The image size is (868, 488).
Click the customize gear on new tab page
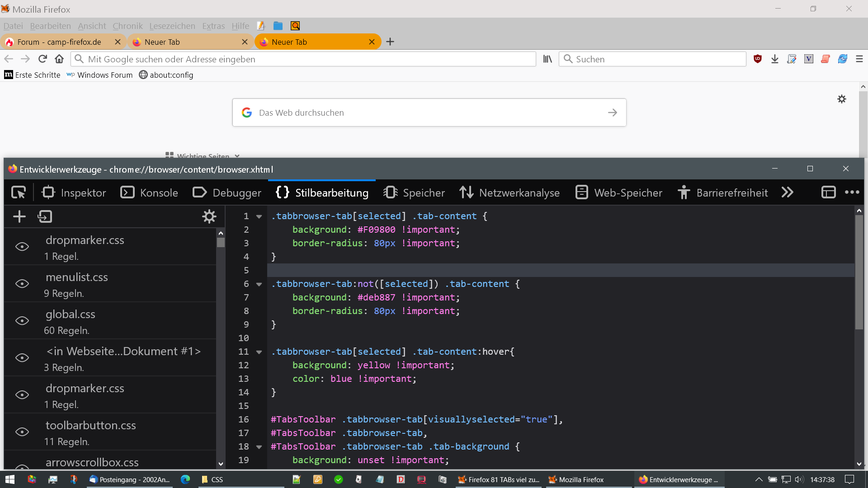tap(841, 99)
